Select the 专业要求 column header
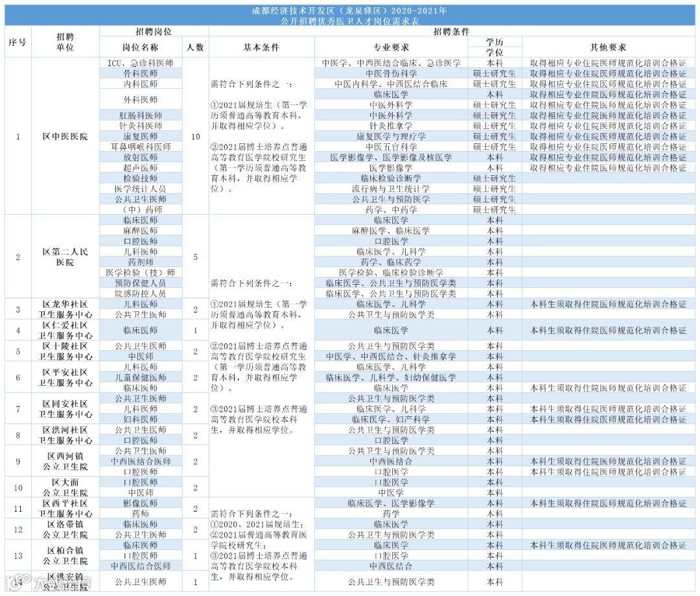 click(x=391, y=47)
